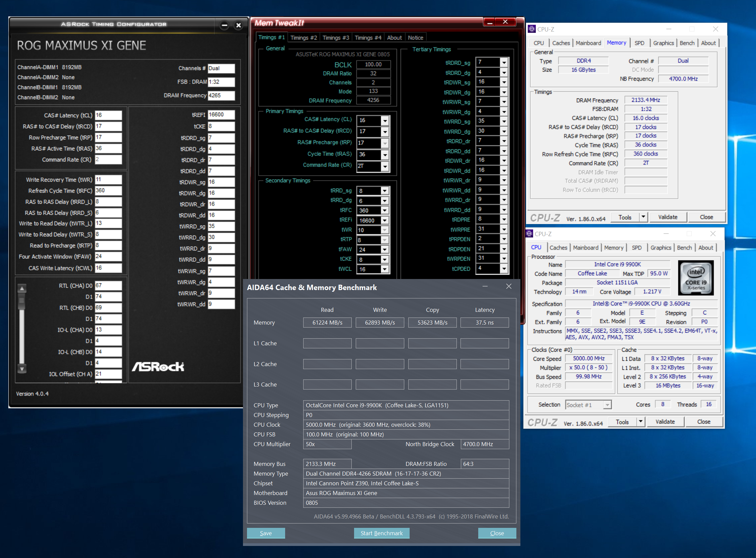Close the ASRock Timing Configurator window
This screenshot has height=558, width=756.
click(239, 25)
